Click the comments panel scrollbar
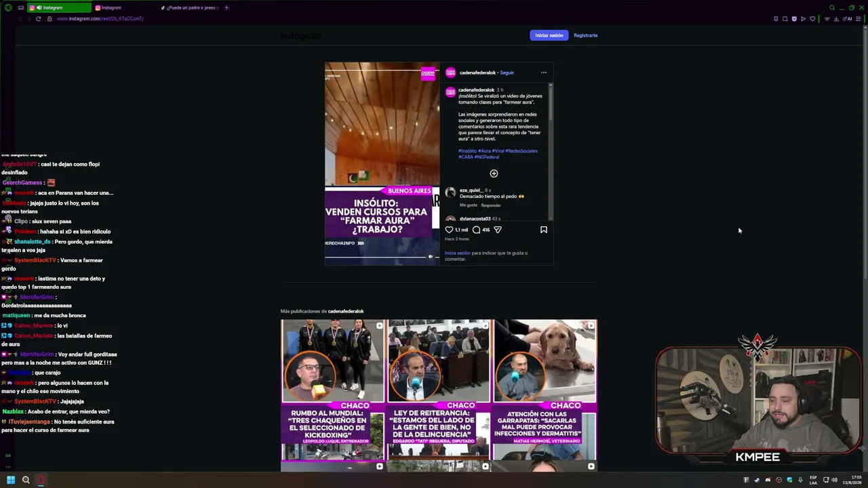The height and width of the screenshot is (488, 868). pos(551,103)
